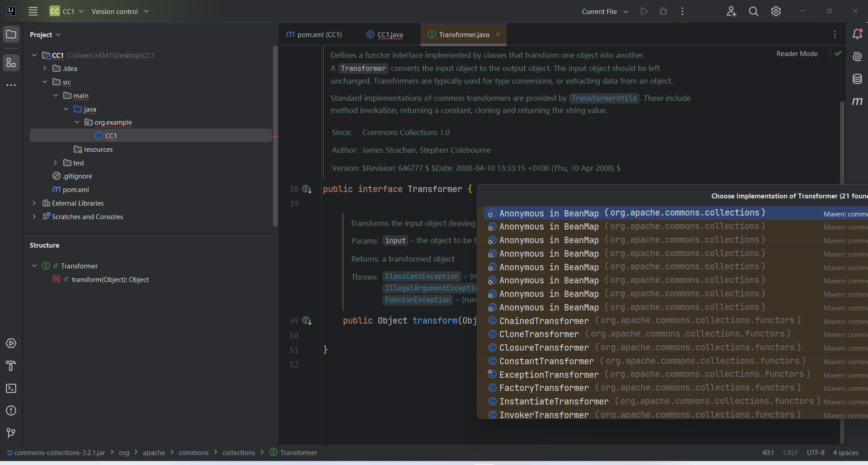Screen dimensions: 868x465
Task: Toggle the Project tool window icon
Action: [11, 34]
